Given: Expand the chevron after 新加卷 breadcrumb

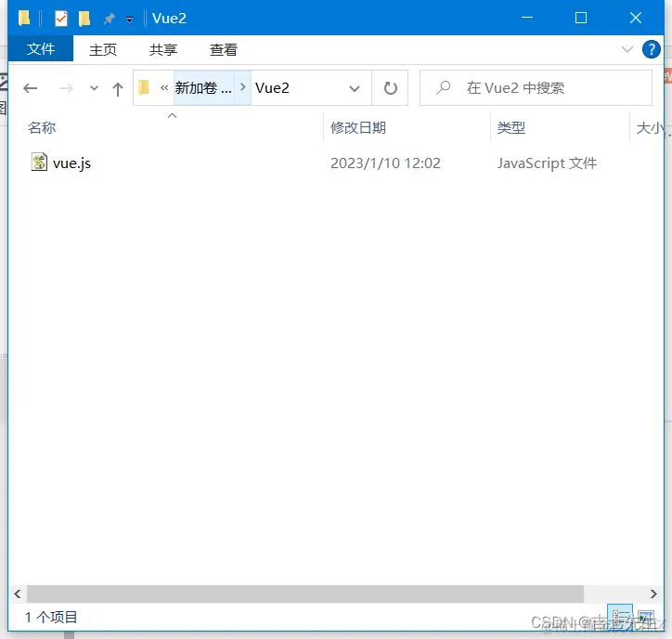Looking at the screenshot, I should click(242, 87).
